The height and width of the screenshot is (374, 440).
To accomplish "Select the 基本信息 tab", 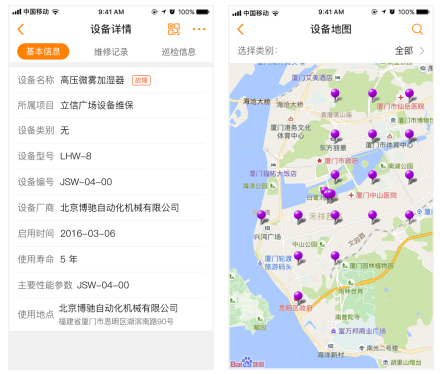I will point(43,51).
